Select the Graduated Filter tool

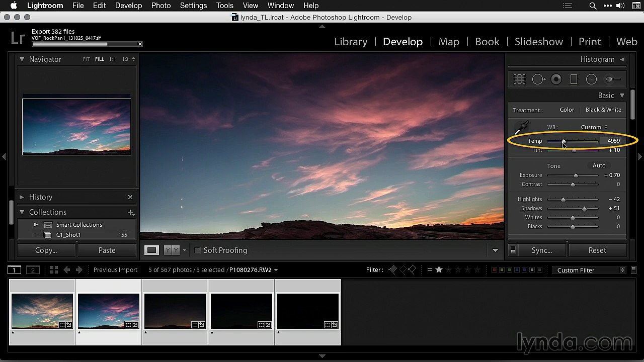coord(574,79)
